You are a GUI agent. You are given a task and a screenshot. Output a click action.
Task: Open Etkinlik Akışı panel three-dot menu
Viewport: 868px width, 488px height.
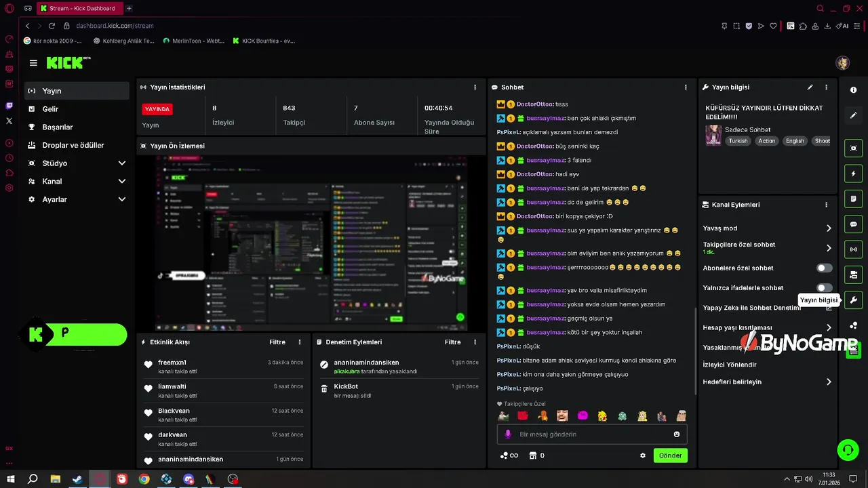click(x=300, y=342)
